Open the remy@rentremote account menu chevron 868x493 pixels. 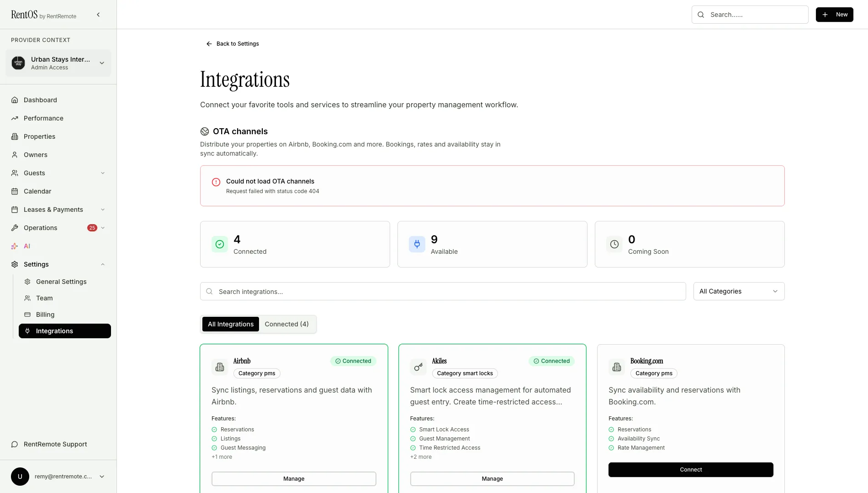click(102, 477)
